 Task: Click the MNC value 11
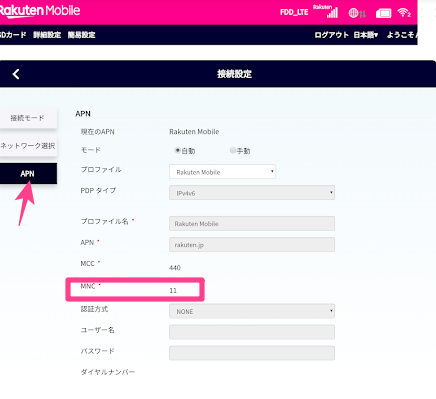point(173,290)
